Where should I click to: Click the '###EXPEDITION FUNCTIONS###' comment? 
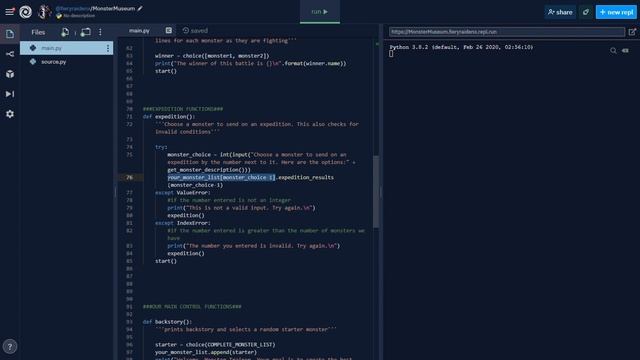tap(183, 109)
